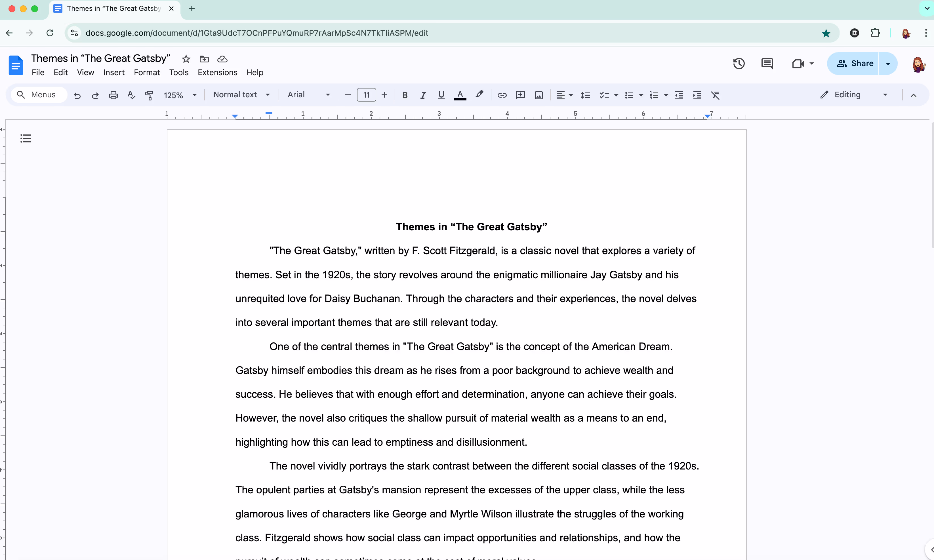Open the Extensions menu
934x560 pixels.
click(x=217, y=72)
